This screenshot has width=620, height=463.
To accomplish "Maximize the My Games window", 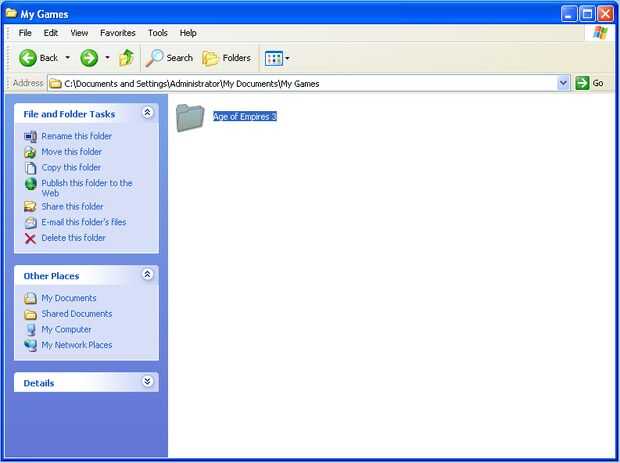I will tap(587, 14).
